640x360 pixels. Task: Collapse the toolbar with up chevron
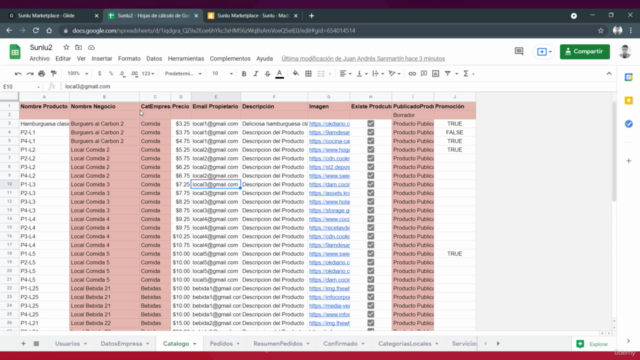(609, 74)
